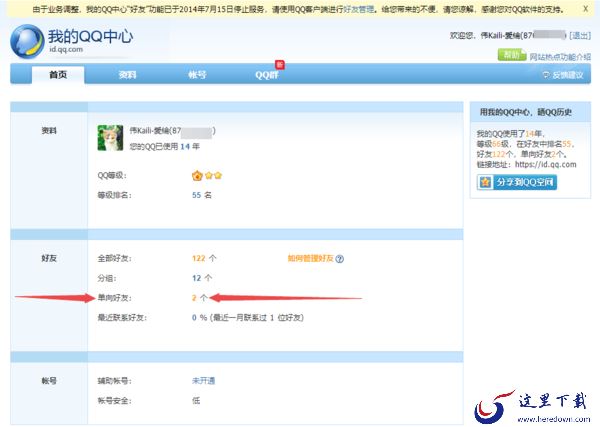This screenshot has height=427, width=600.
Task: Click the red 新 badge on QQ群
Action: point(280,65)
